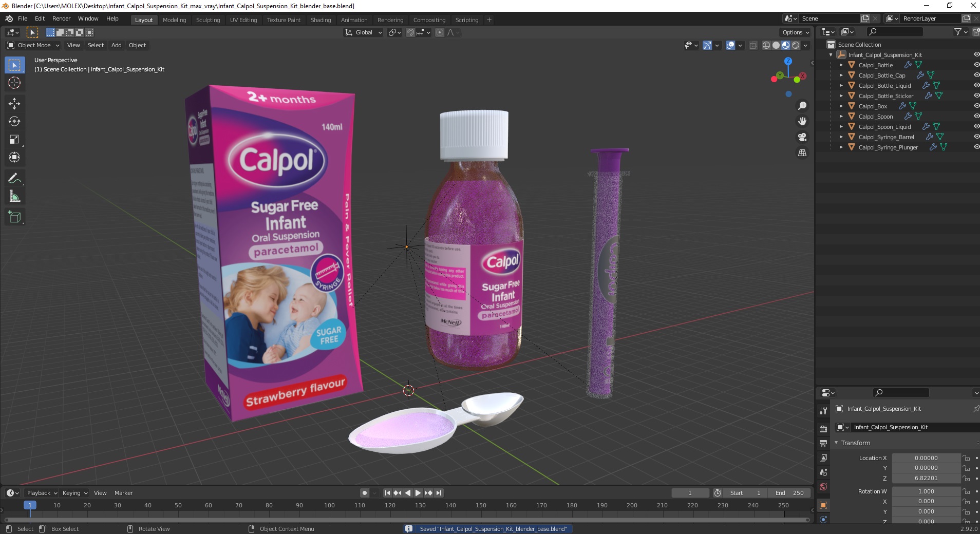The image size is (980, 534).
Task: Click the zoom view magnifier icon
Action: coord(802,106)
